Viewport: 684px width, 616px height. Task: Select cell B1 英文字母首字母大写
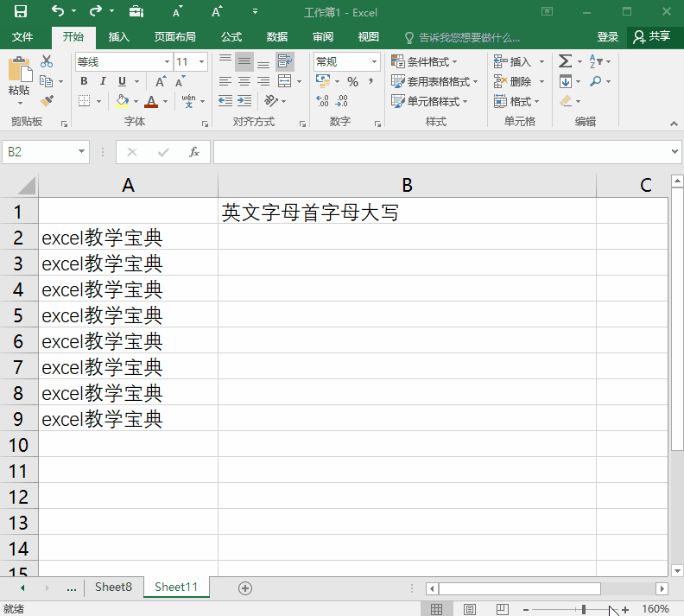[x=407, y=212]
